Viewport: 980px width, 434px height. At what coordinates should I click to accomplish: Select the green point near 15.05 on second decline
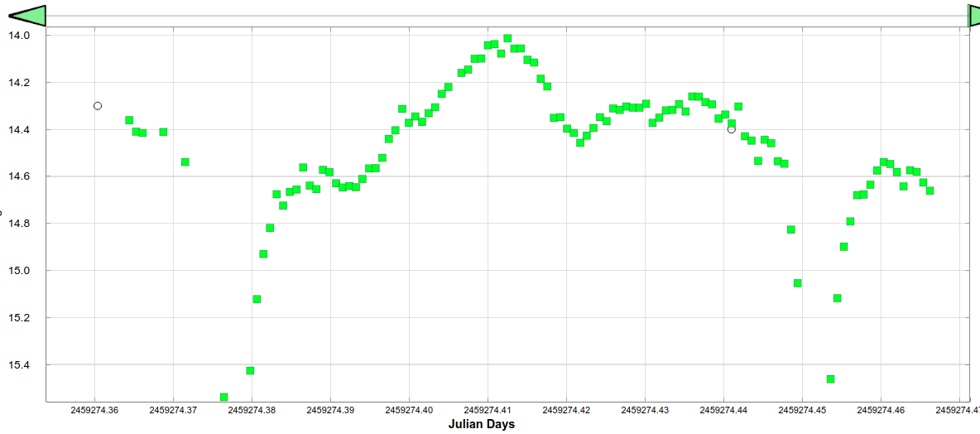(x=797, y=283)
